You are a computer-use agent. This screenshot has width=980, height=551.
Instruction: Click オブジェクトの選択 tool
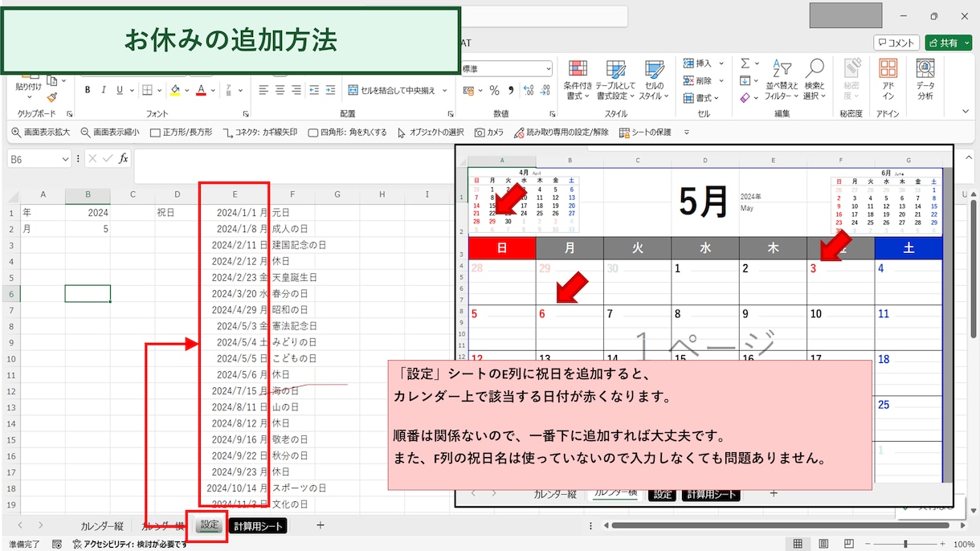tap(431, 133)
